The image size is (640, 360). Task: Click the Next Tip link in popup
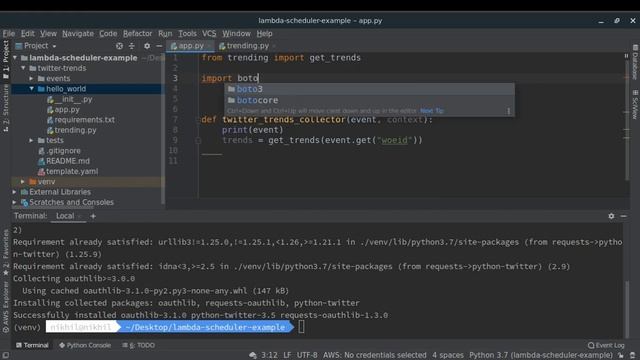(x=431, y=111)
